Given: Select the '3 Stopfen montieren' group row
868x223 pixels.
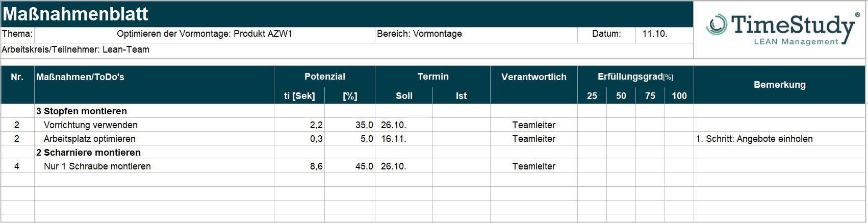Looking at the screenshot, I should pyautogui.click(x=82, y=111).
